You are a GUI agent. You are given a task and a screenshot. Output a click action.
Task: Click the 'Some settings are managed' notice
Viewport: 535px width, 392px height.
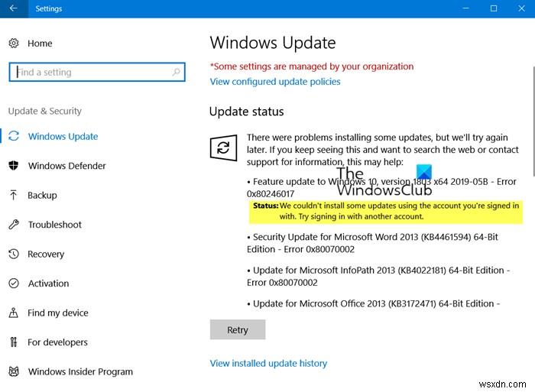pyautogui.click(x=312, y=66)
